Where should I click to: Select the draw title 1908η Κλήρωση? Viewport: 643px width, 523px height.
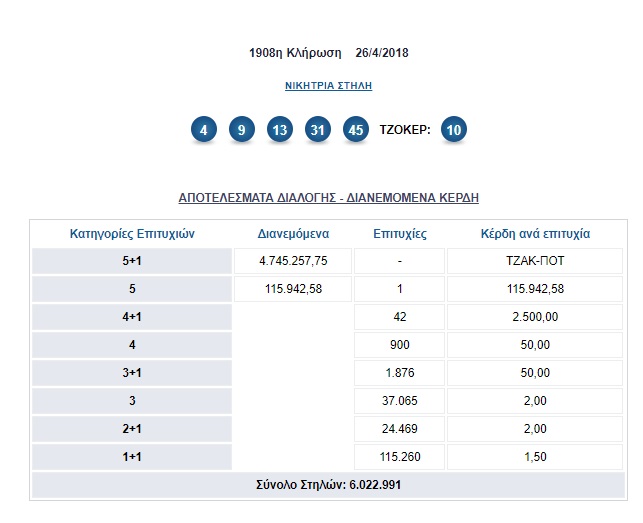pos(295,53)
